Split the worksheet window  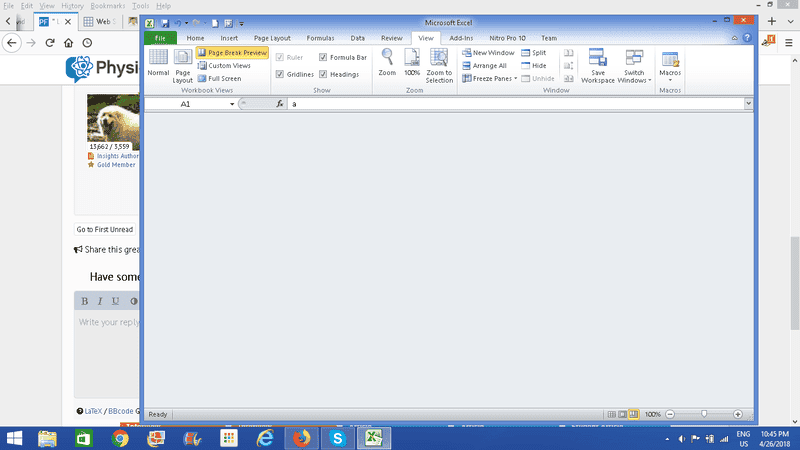click(x=533, y=52)
